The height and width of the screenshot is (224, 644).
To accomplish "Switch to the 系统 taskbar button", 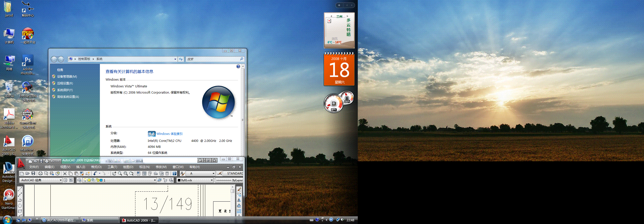I will (x=99, y=220).
